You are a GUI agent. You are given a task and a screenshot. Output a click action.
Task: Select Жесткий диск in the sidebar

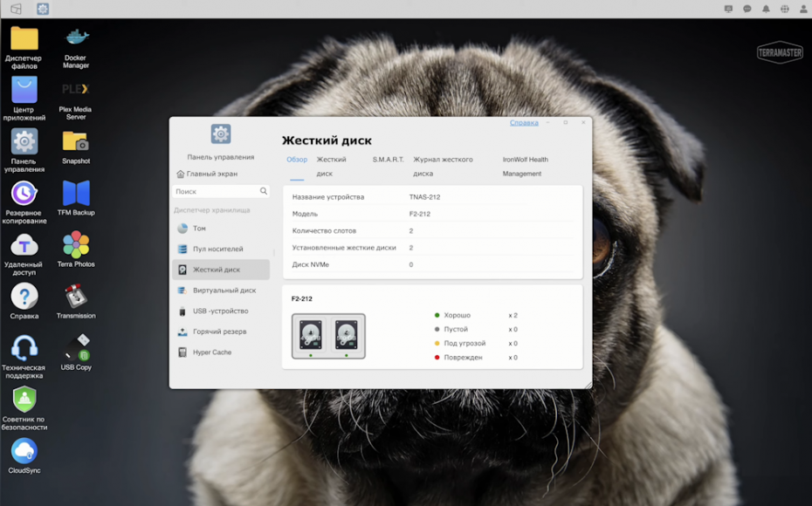(x=221, y=270)
